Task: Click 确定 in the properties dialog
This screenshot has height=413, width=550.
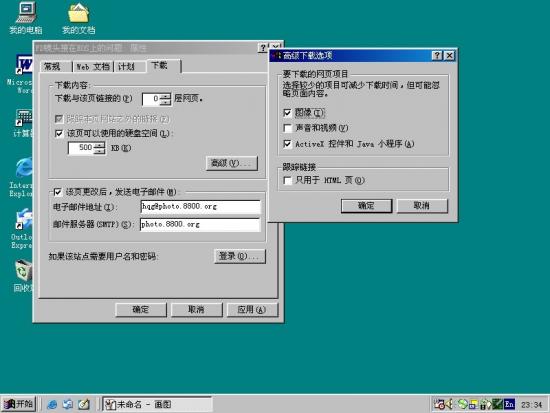Action: [141, 309]
